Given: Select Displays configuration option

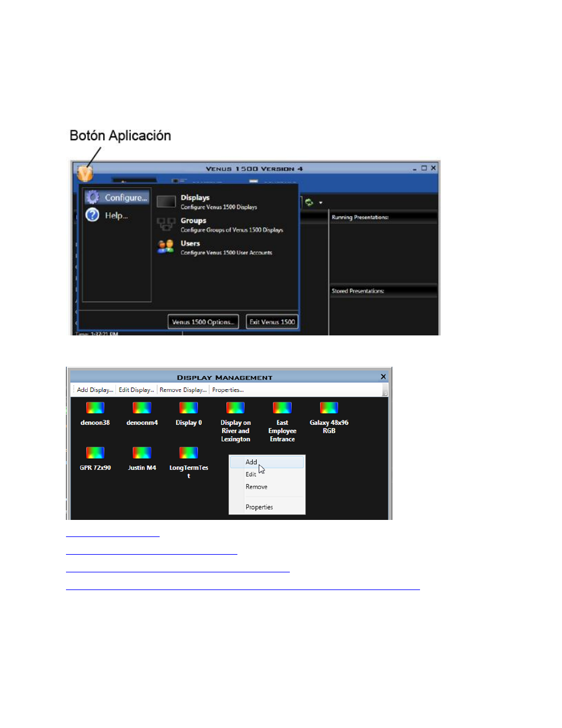Looking at the screenshot, I should pyautogui.click(x=219, y=202).
